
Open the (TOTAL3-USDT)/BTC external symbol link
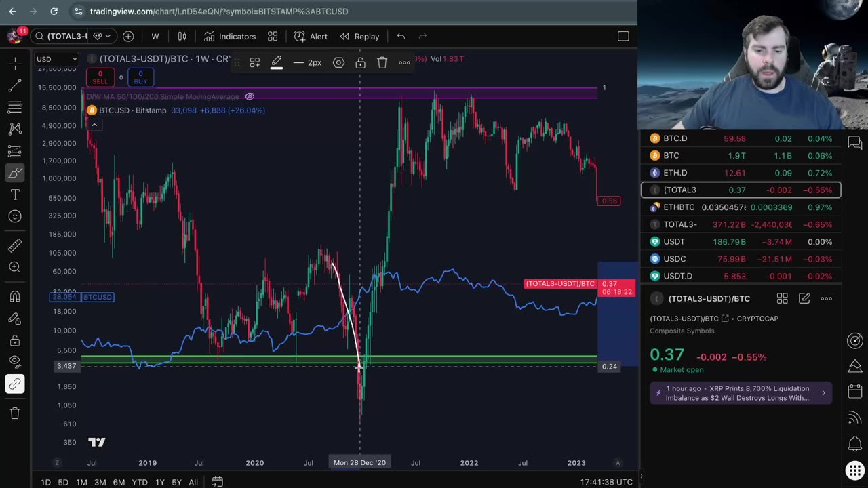pyautogui.click(x=725, y=319)
